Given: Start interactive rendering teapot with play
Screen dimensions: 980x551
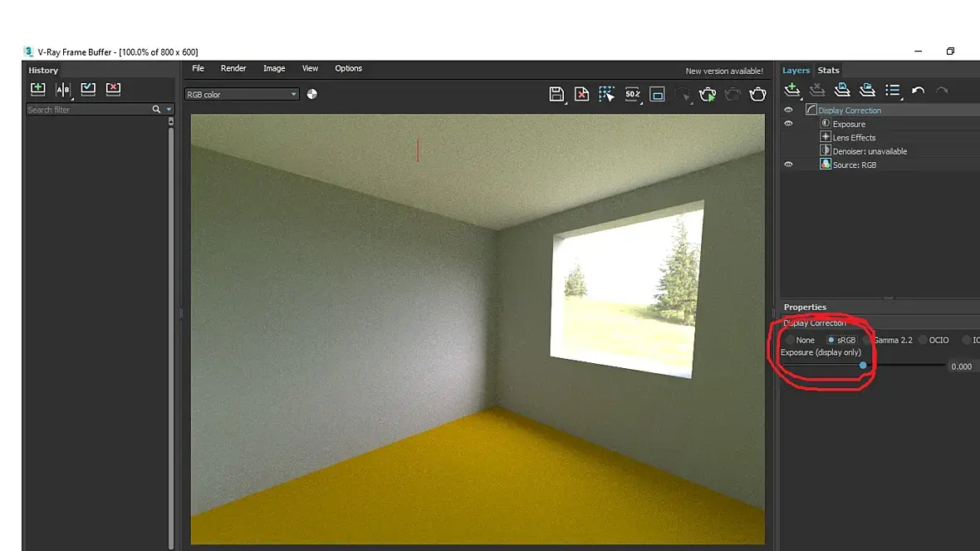Looking at the screenshot, I should (708, 95).
